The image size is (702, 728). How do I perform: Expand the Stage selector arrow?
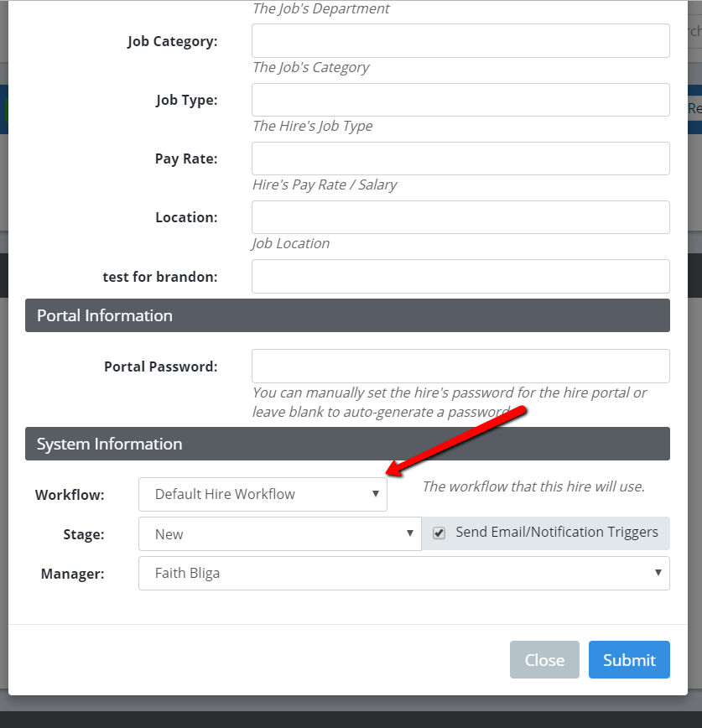[410, 533]
